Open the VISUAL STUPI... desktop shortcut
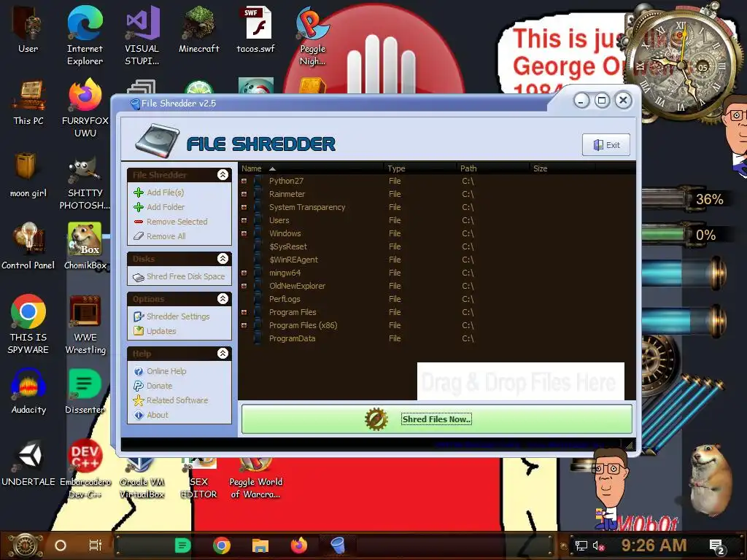The height and width of the screenshot is (560, 747). pos(142,36)
